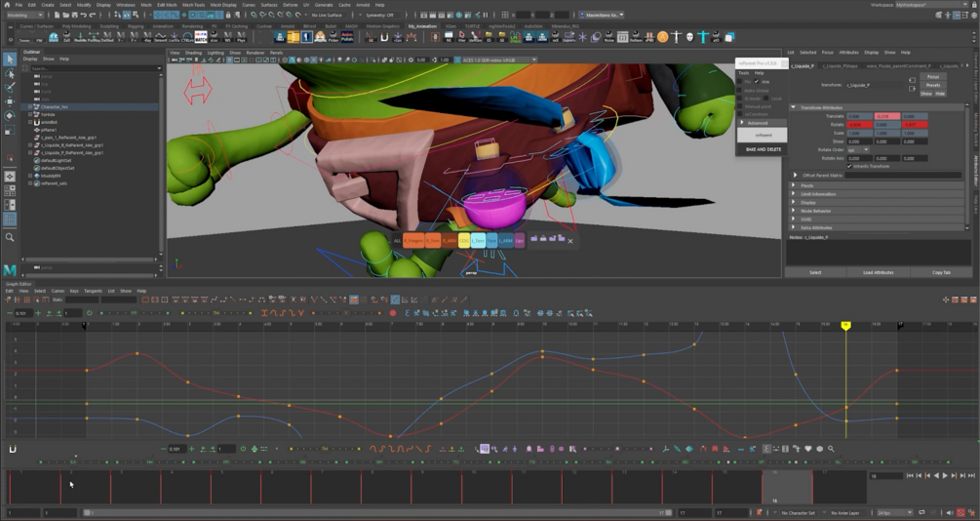Activate the Rotate tool in toolbox

(10, 116)
